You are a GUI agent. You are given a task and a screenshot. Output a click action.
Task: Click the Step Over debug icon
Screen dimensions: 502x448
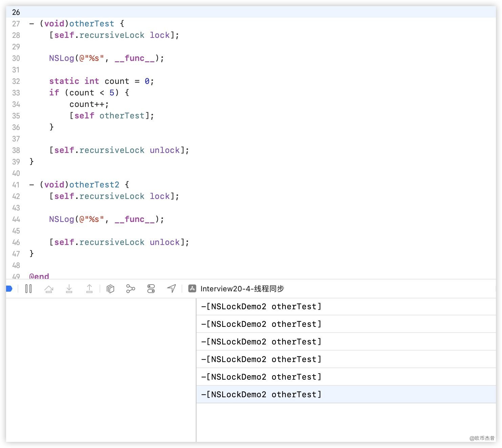pos(49,289)
